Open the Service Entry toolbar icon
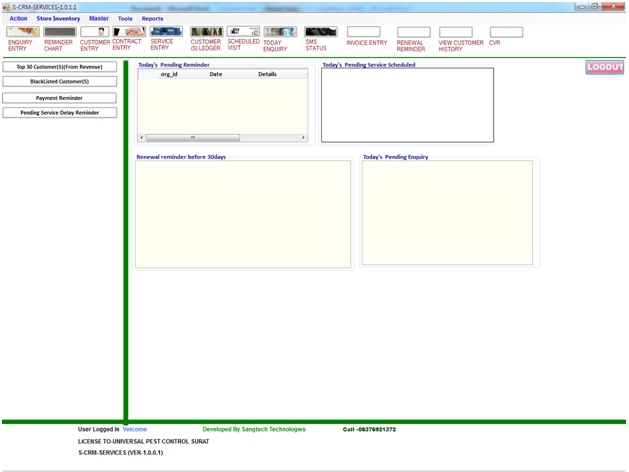 click(x=166, y=31)
